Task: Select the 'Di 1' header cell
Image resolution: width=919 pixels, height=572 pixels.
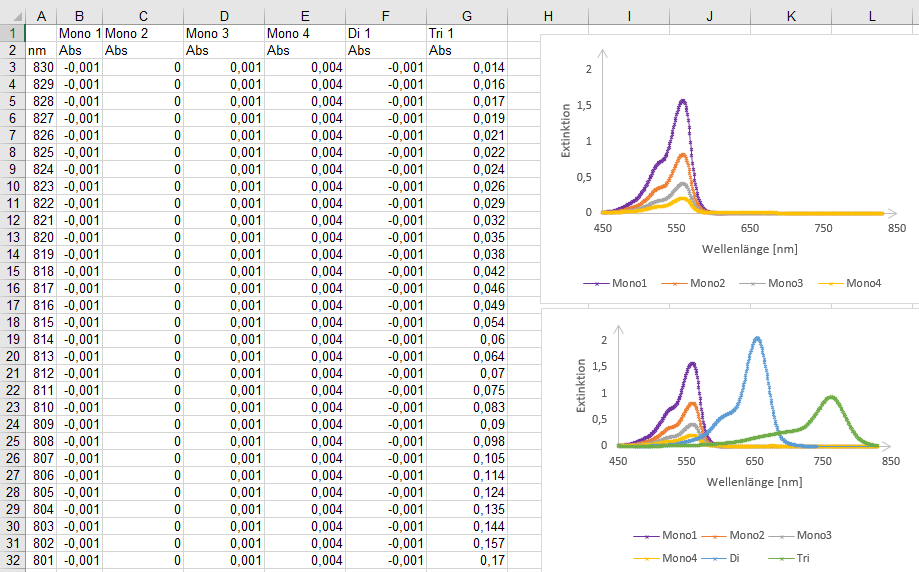Action: (386, 34)
